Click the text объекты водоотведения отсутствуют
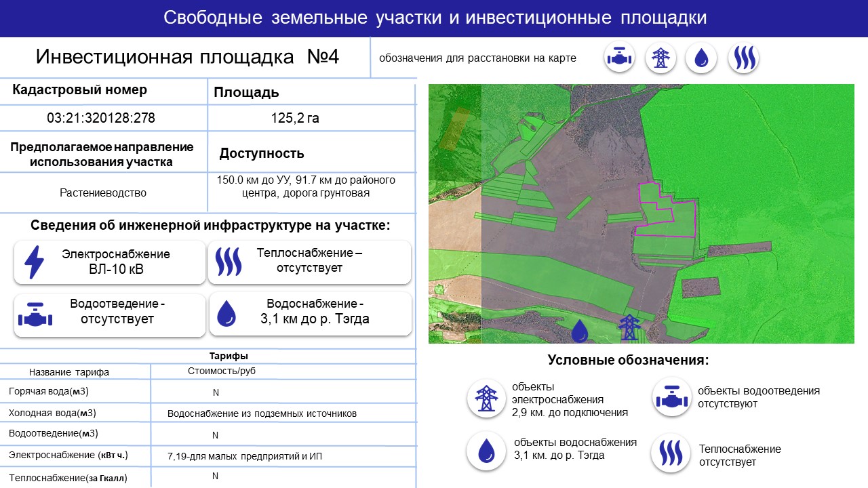Viewport: 868px width, 488px height. tap(759, 397)
